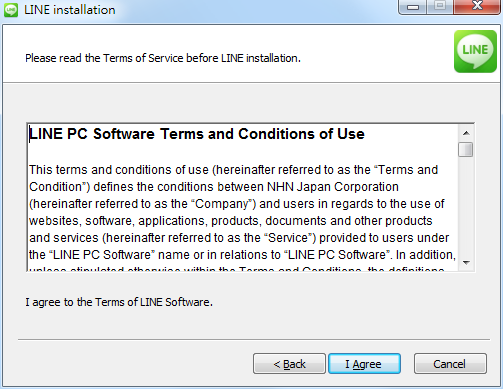This screenshot has height=389, width=503.
Task: Minimize the LINE installation window
Action: click(413, 7)
